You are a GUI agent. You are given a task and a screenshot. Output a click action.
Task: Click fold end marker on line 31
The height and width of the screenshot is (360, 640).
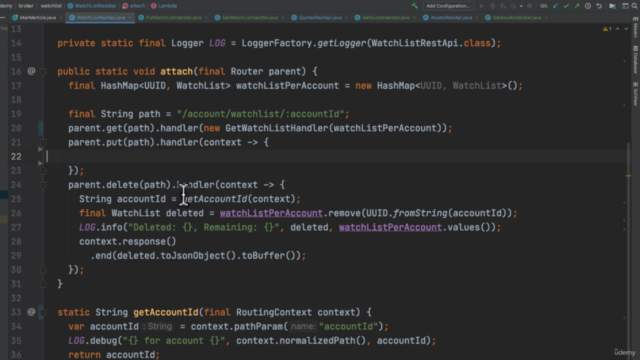coord(43,284)
